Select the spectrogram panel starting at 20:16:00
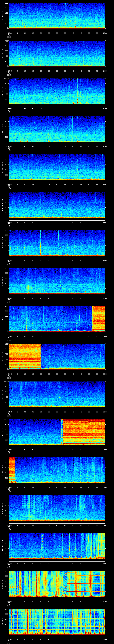This screenshot has width=114, height=644. click(57, 167)
